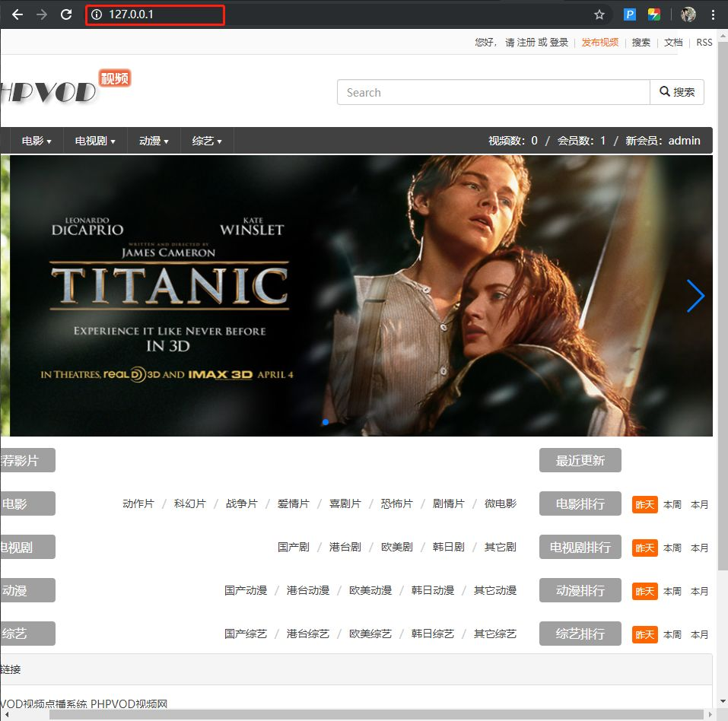Click the 电视剧排行 ranking button
The height and width of the screenshot is (721, 728).
tap(580, 547)
